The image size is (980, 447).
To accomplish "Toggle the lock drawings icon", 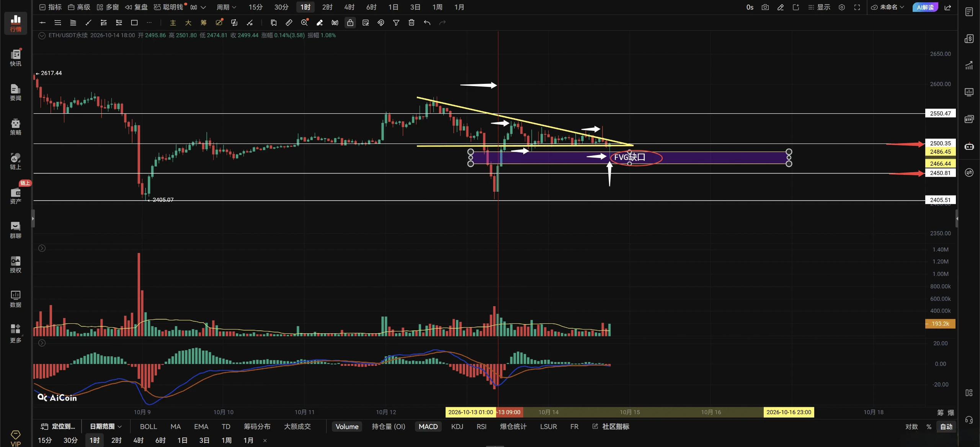I will click(350, 23).
